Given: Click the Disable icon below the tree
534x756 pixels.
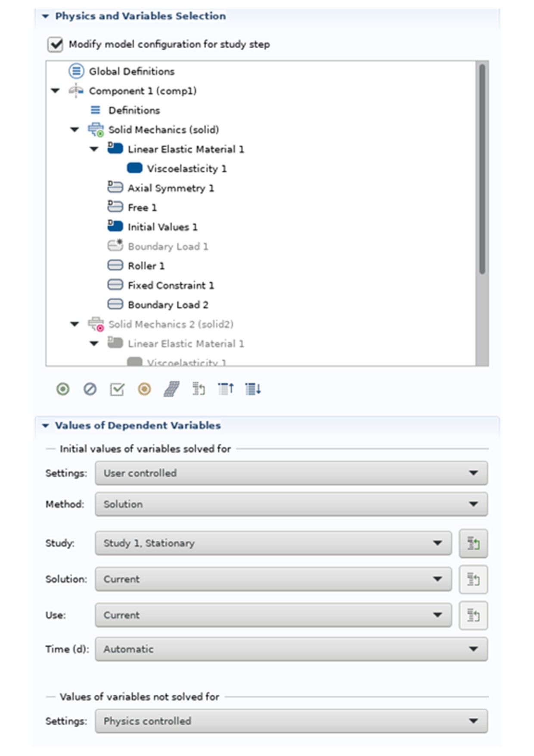Looking at the screenshot, I should 90,389.
